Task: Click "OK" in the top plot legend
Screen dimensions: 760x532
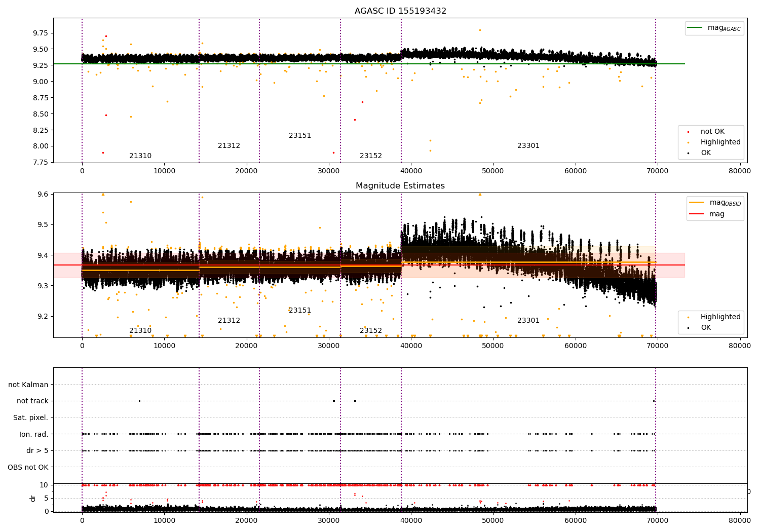Action: tap(706, 153)
